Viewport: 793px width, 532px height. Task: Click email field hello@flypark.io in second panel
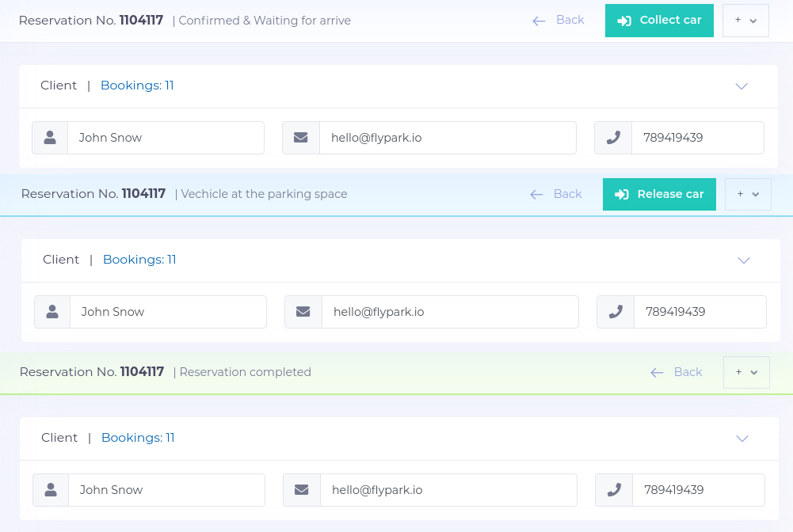450,312
